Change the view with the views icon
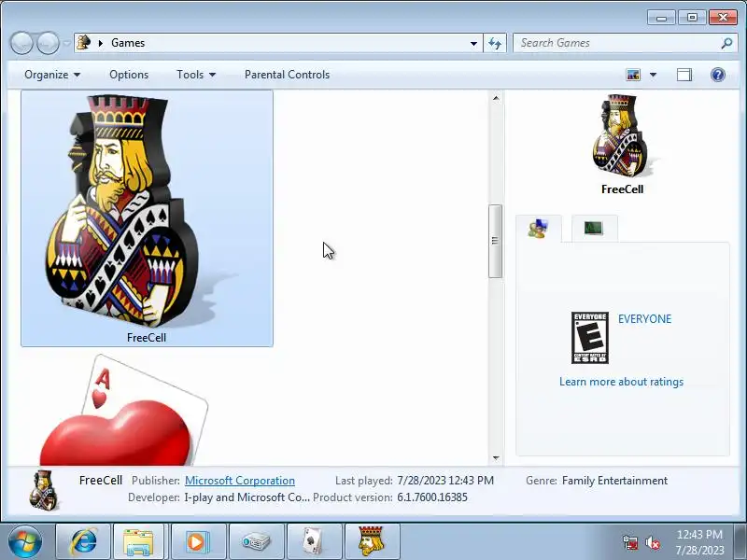This screenshot has height=560, width=747. pyautogui.click(x=633, y=75)
